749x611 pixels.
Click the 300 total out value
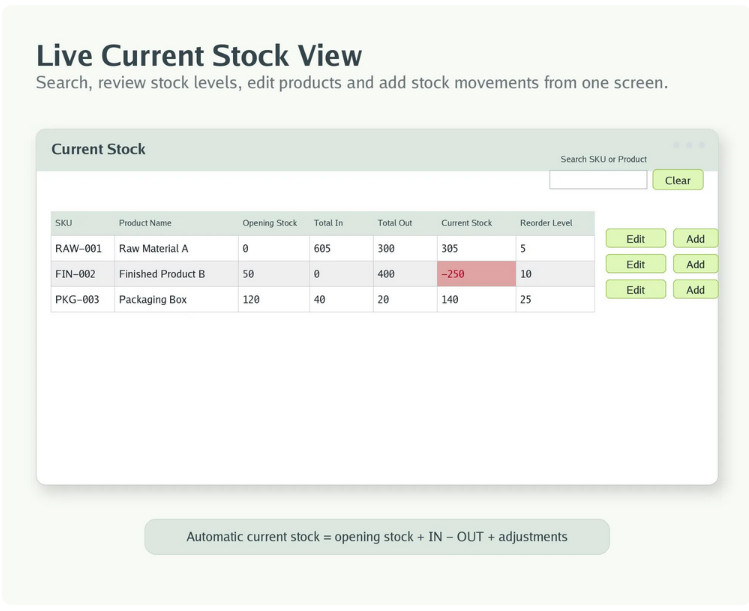pyautogui.click(x=386, y=248)
